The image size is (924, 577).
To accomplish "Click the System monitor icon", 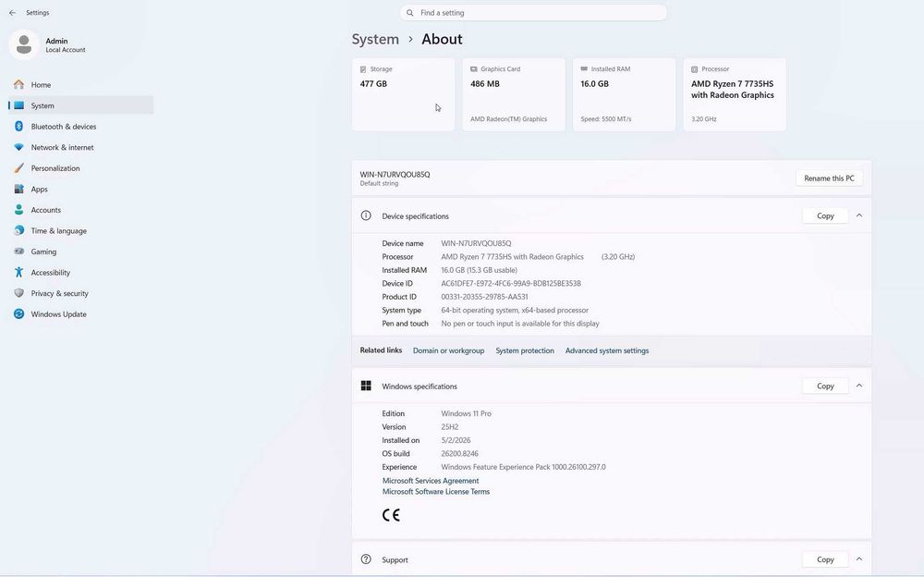I will click(18, 105).
